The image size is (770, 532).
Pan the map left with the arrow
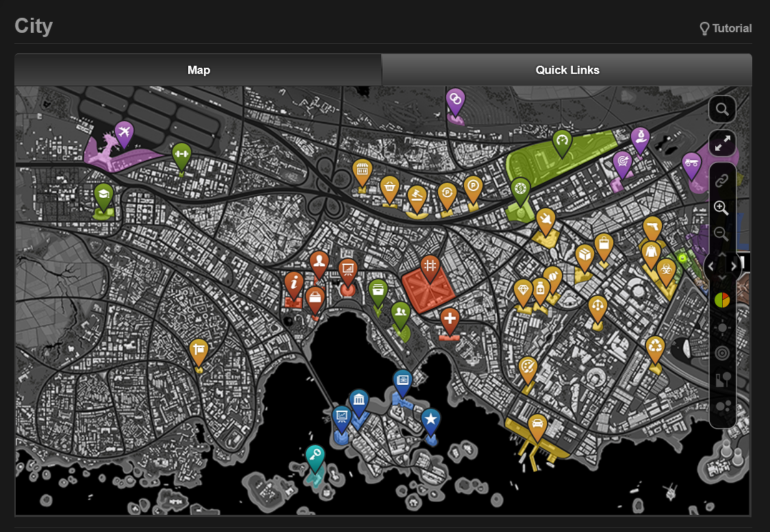click(x=710, y=266)
